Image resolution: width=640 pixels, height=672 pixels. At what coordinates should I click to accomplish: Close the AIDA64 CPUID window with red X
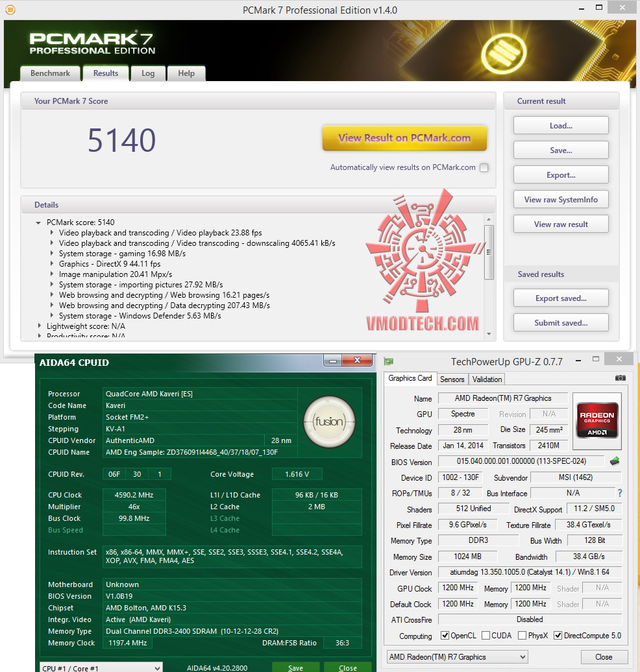coord(357,361)
